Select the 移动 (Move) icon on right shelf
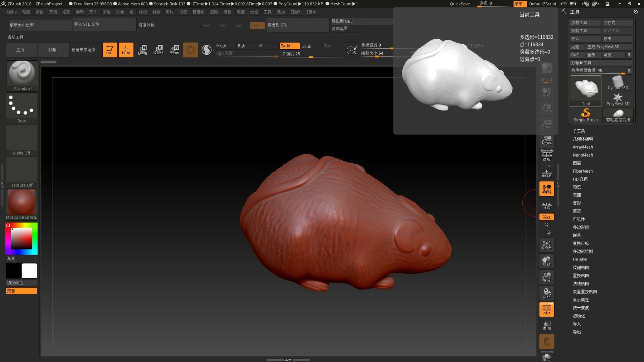Image resolution: width=644 pixels, height=362 pixels. point(546,261)
